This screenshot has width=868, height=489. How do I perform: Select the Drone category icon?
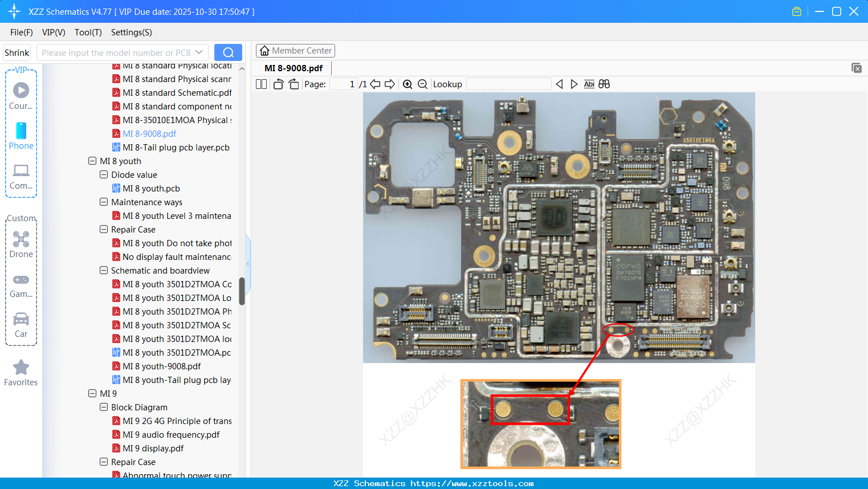click(21, 244)
